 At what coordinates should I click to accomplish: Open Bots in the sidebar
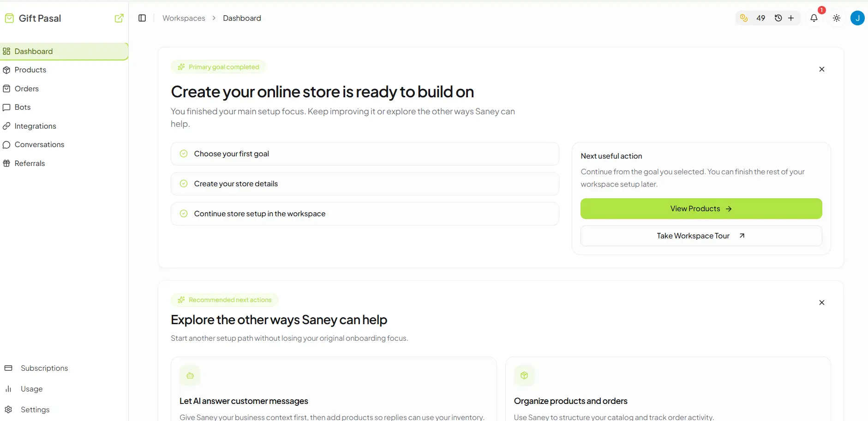tap(64, 107)
